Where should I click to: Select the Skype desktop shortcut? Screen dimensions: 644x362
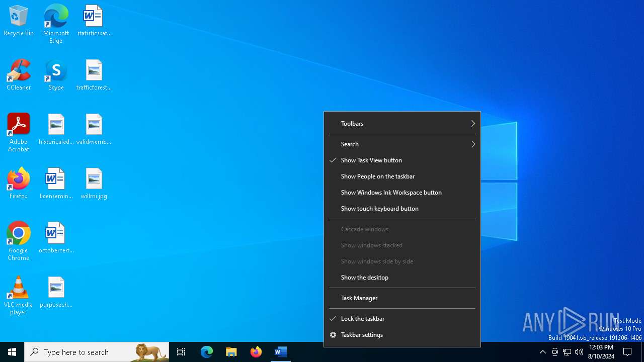pyautogui.click(x=56, y=75)
